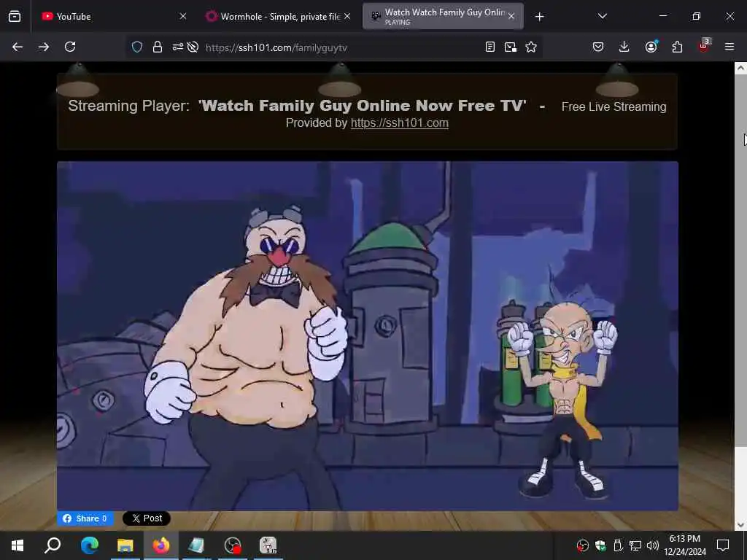Post the stream on X
Viewport: 747px width, 560px height.
click(x=146, y=518)
